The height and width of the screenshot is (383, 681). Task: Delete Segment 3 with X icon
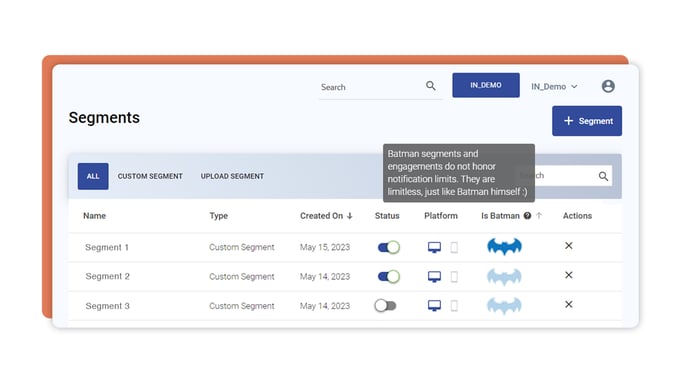click(569, 304)
